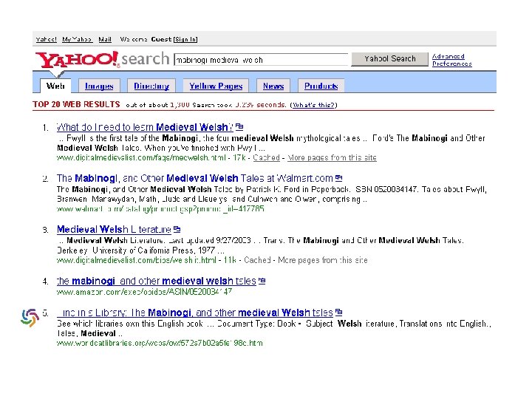This screenshot has width=532, height=399.
Task: Open new-window icon beside Walmart.com result
Action: 338,178
